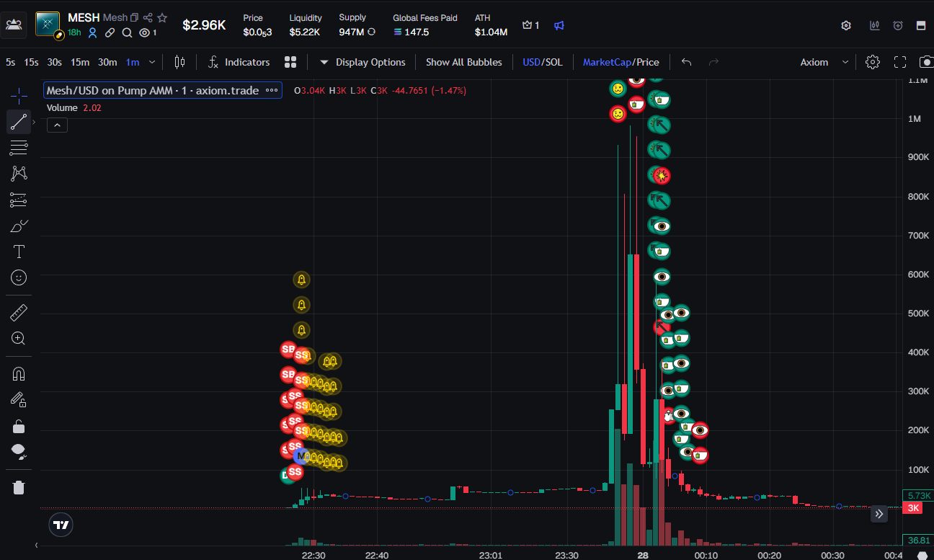This screenshot has width=934, height=560.
Task: Open the candlestick chart type menu
Action: [179, 62]
